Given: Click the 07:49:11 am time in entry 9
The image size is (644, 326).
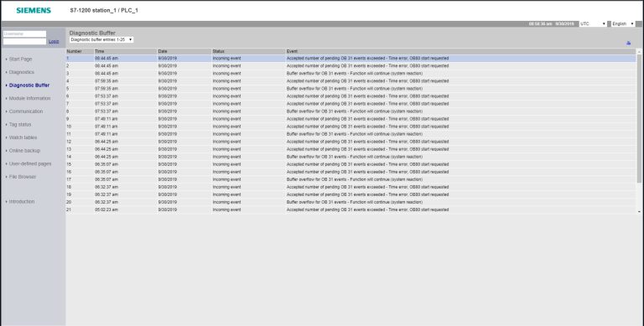Looking at the screenshot, I should coord(106,119).
